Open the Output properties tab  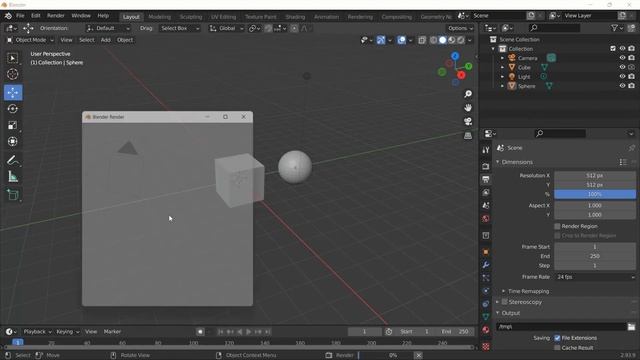[x=486, y=180]
